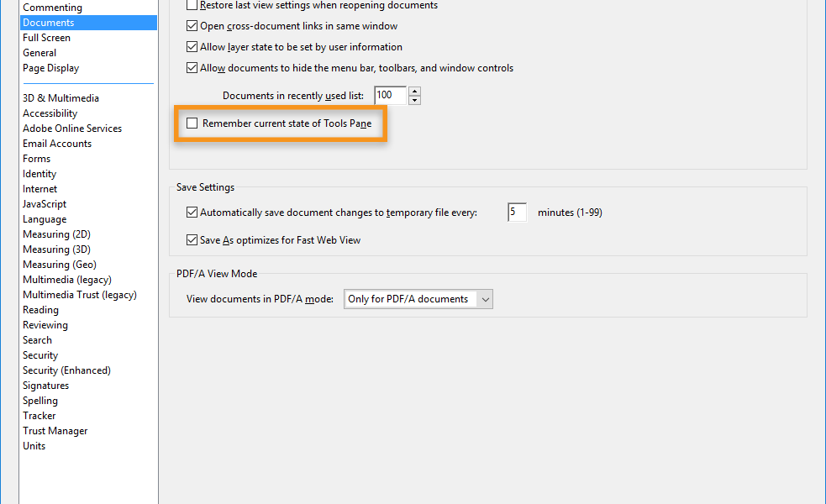826x504 pixels.
Task: Enable Restore last view settings when reopening documents
Action: tap(192, 5)
